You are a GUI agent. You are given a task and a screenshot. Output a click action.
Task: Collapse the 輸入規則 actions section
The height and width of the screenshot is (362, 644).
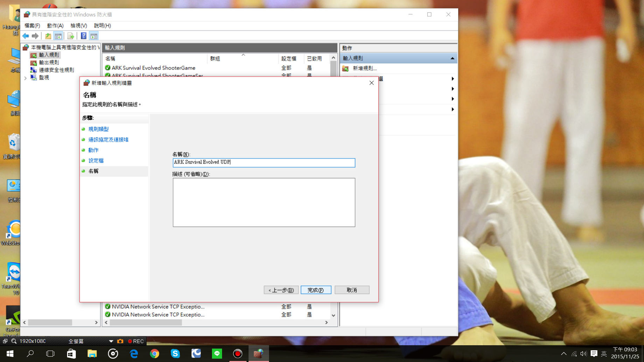[452, 58]
